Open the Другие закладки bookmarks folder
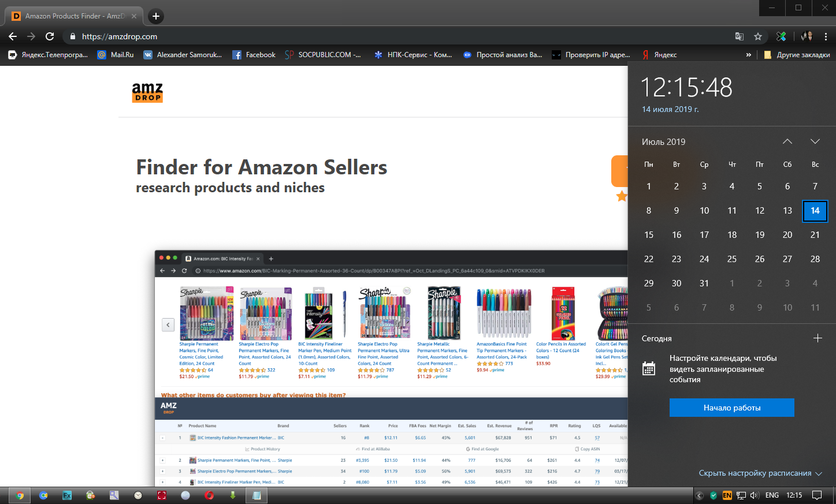 (797, 55)
